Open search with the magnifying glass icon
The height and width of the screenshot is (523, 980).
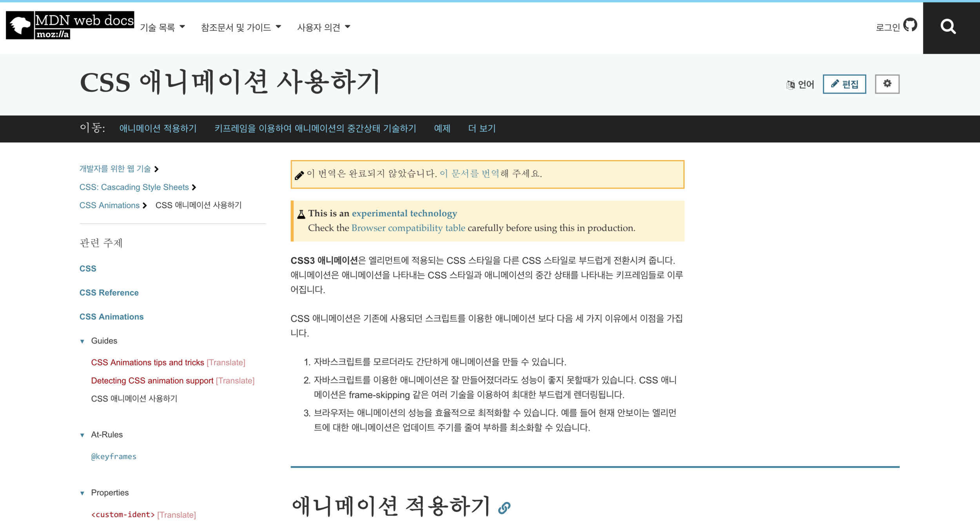coord(948,27)
